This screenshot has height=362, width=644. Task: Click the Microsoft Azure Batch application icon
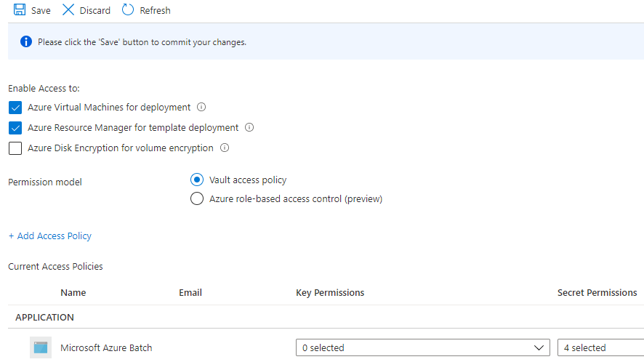41,347
